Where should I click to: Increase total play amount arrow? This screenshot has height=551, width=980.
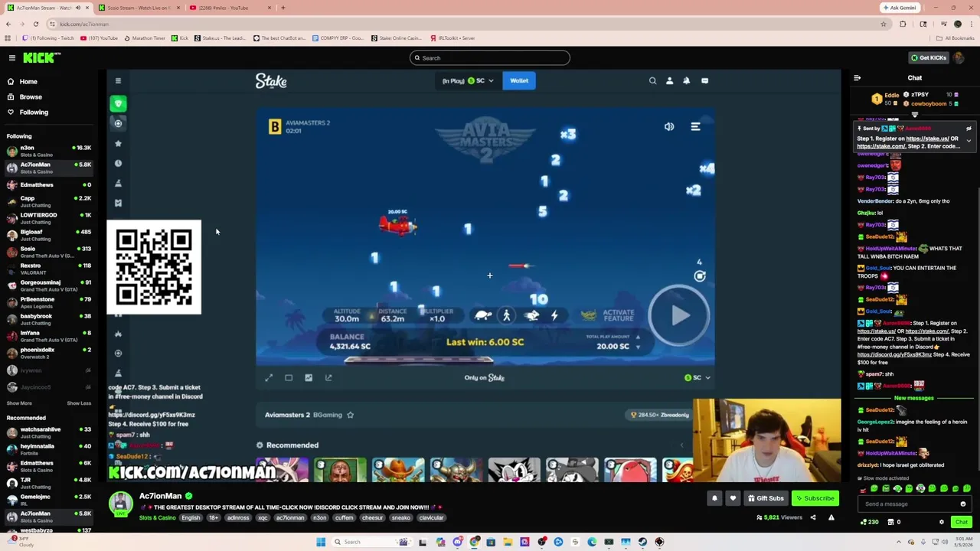pos(638,337)
